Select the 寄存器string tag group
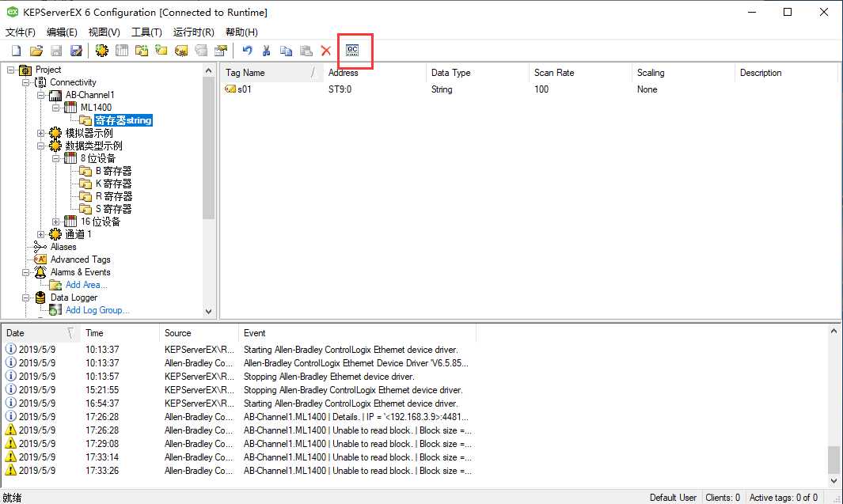The image size is (843, 504). click(x=123, y=120)
